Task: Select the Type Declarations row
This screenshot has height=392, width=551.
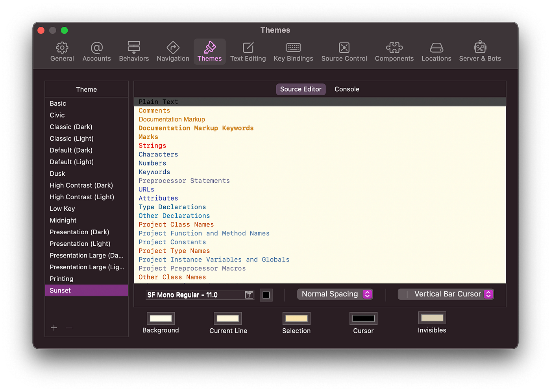Action: click(x=320, y=207)
